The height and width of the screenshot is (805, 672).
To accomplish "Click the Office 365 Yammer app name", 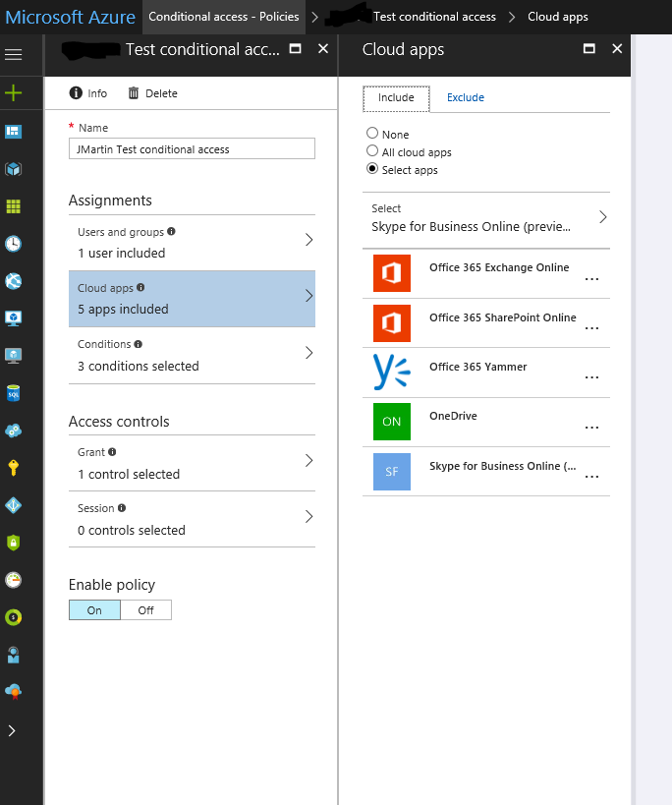I will 478,367.
